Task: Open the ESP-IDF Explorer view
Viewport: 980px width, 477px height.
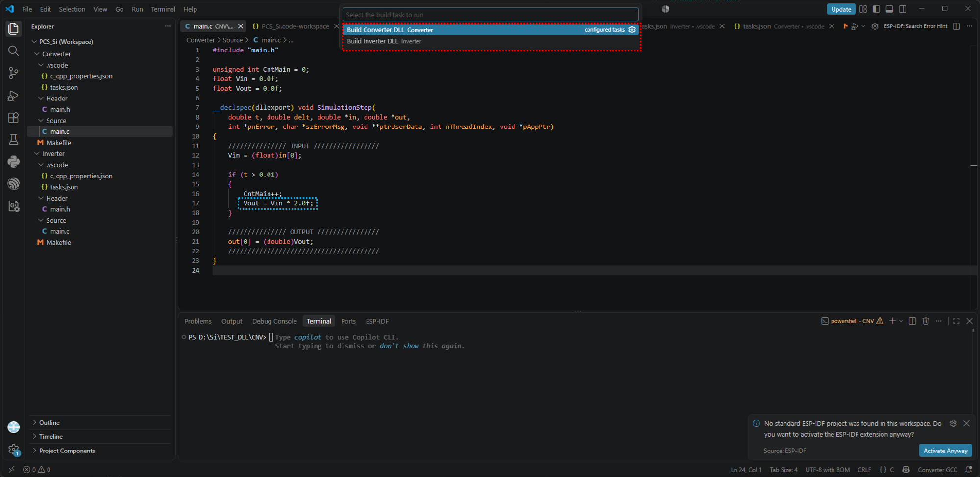Action: click(13, 184)
